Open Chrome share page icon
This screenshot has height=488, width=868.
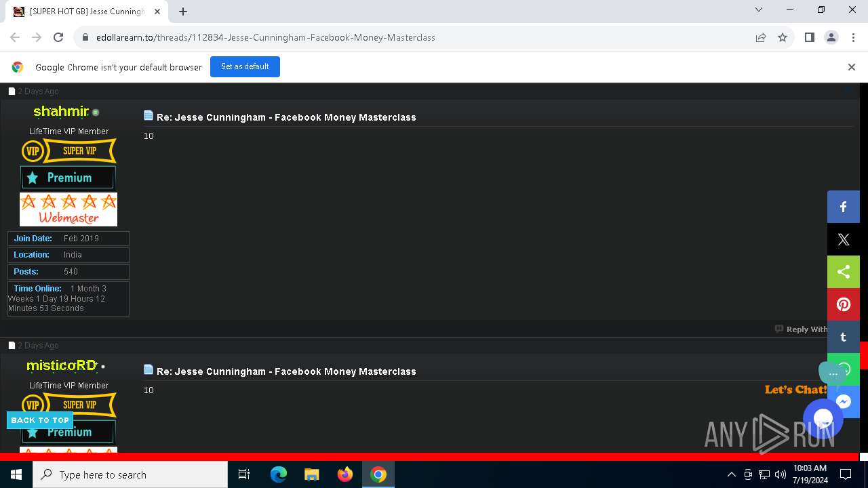tap(761, 37)
